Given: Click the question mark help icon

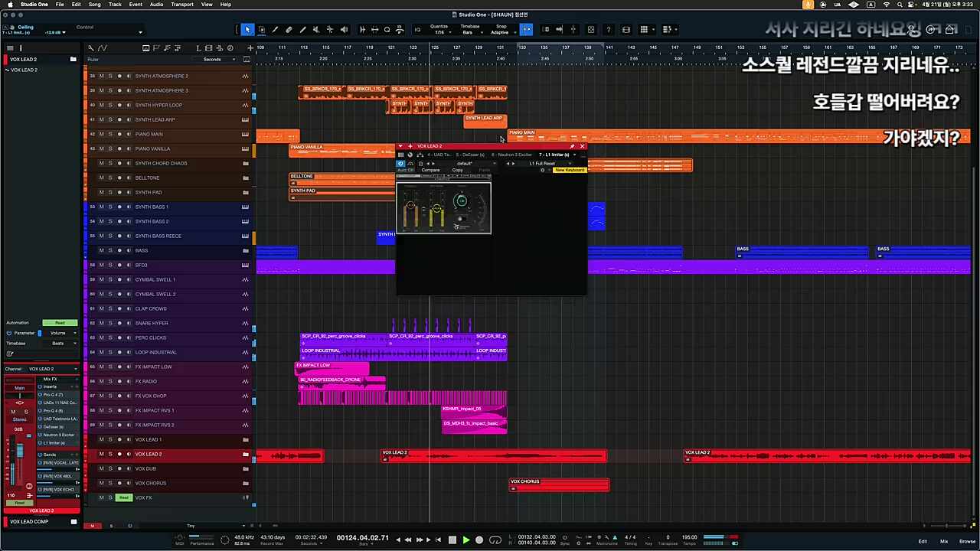Looking at the screenshot, I should click(x=609, y=30).
